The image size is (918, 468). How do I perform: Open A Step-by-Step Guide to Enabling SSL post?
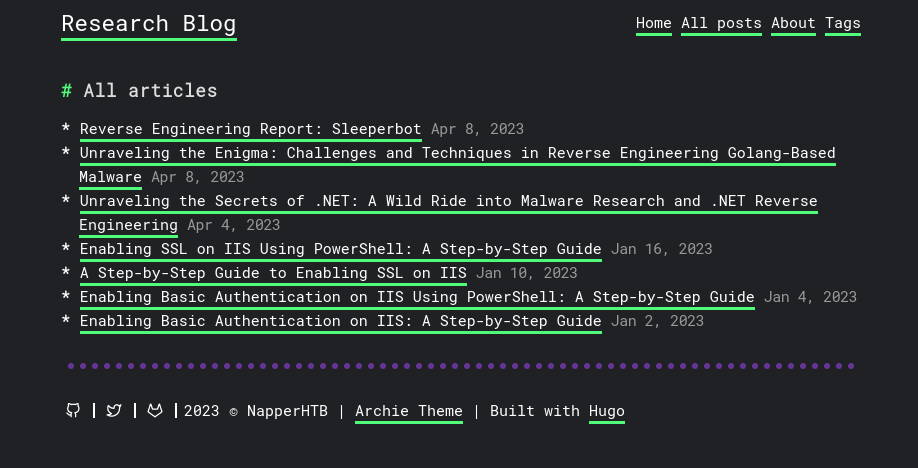tap(273, 274)
